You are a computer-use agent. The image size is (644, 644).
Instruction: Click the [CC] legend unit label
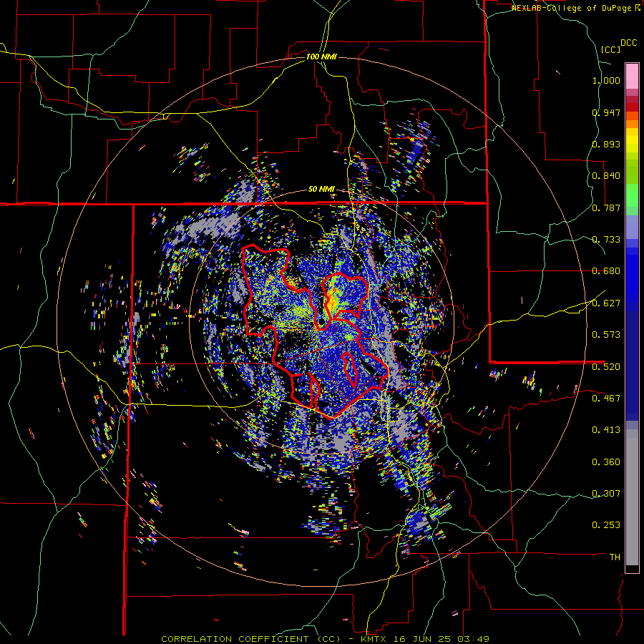click(610, 49)
